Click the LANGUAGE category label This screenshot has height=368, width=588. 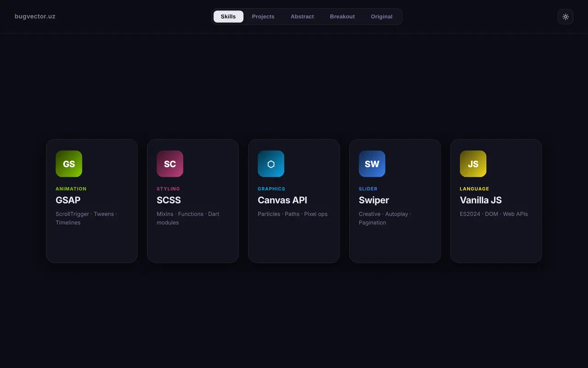pyautogui.click(x=475, y=189)
